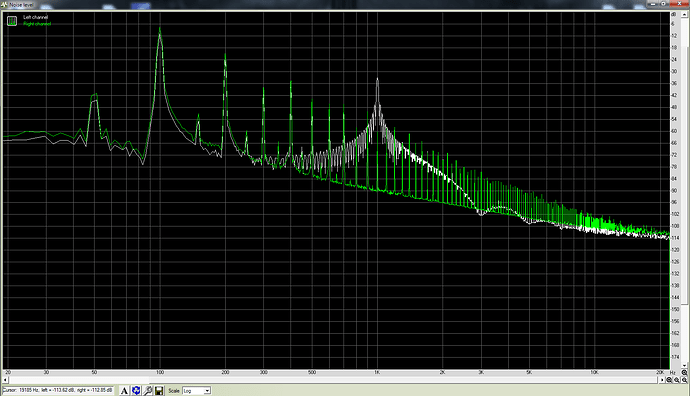Open graph settings with the wrench icon
The image size is (690, 396).
coord(147,391)
